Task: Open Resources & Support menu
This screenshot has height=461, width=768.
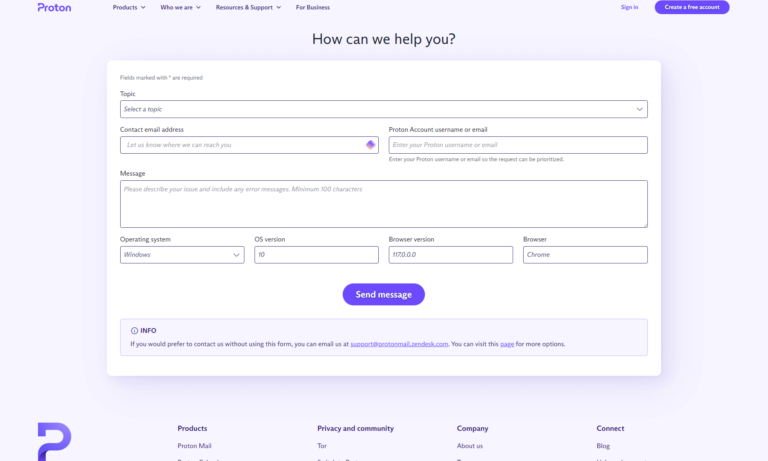Action: [248, 7]
